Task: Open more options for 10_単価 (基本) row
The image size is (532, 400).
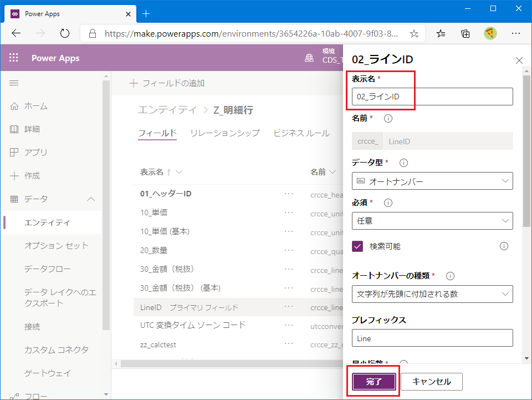Action: pyautogui.click(x=289, y=231)
